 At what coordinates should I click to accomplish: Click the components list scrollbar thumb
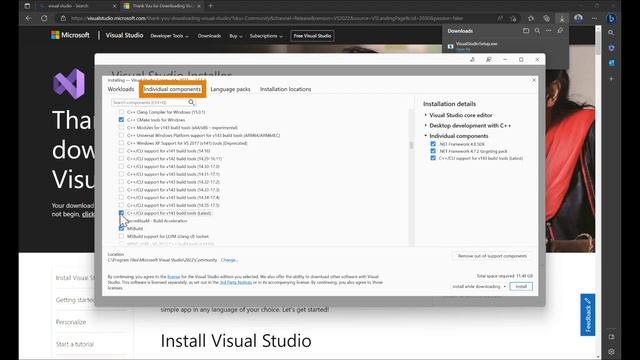[411, 145]
